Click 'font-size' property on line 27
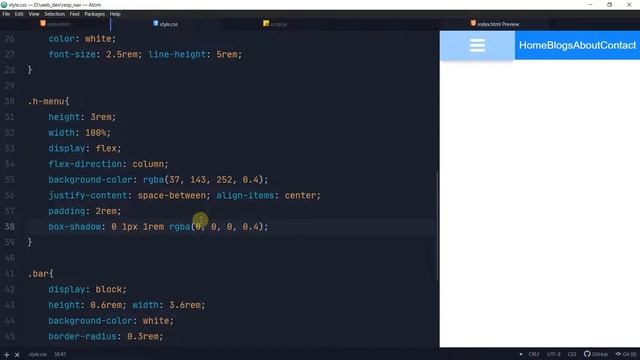Viewport: 640px width, 360px height. [x=72, y=54]
